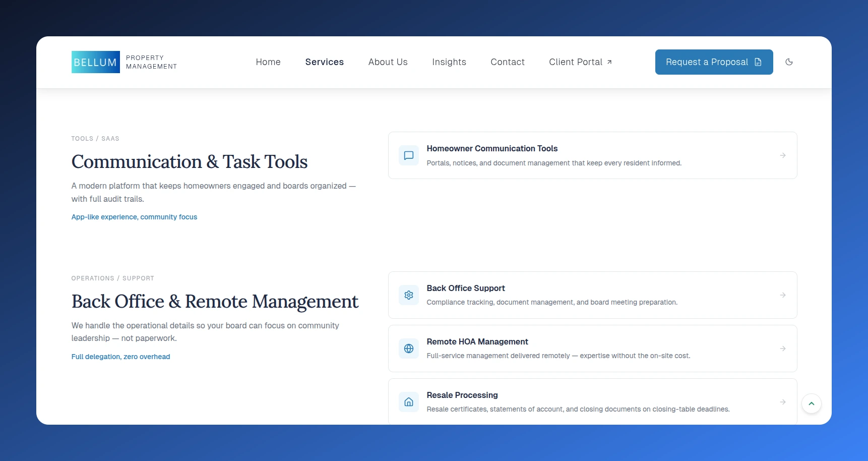Screen dimensions: 868x461
Task: Click the Back Office & Remote Management heading
Action: 215,302
